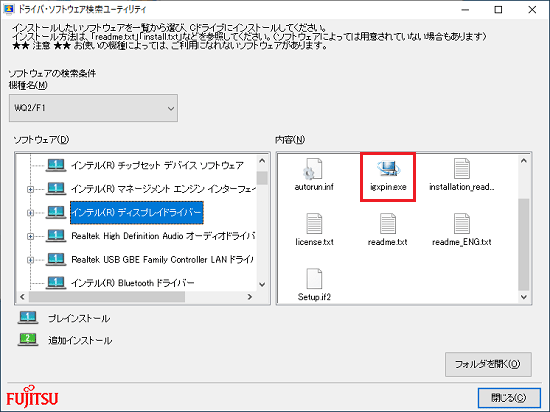
Task: Click laptop icon beside インテル(R) Bluetooth ドライバー
Action: point(56,283)
